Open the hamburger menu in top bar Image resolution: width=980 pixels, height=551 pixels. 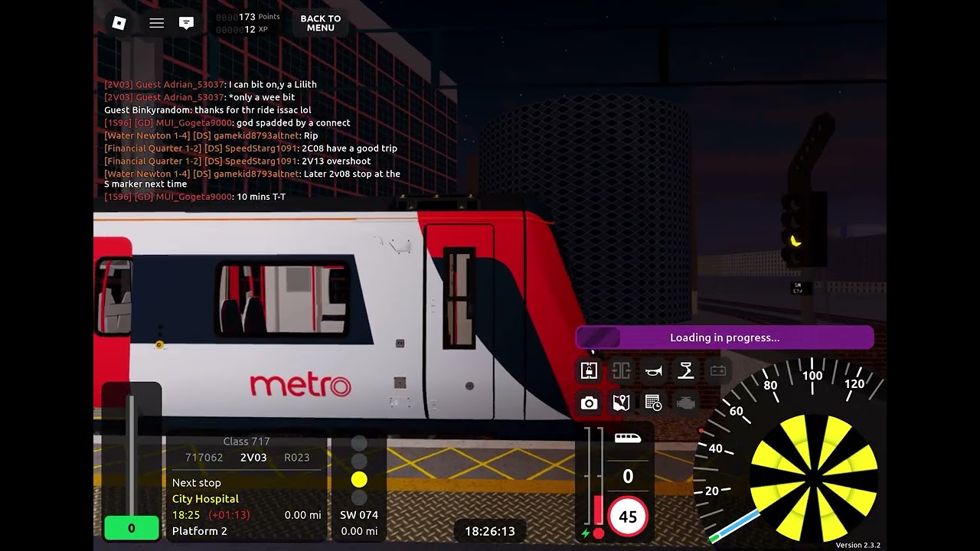[156, 23]
